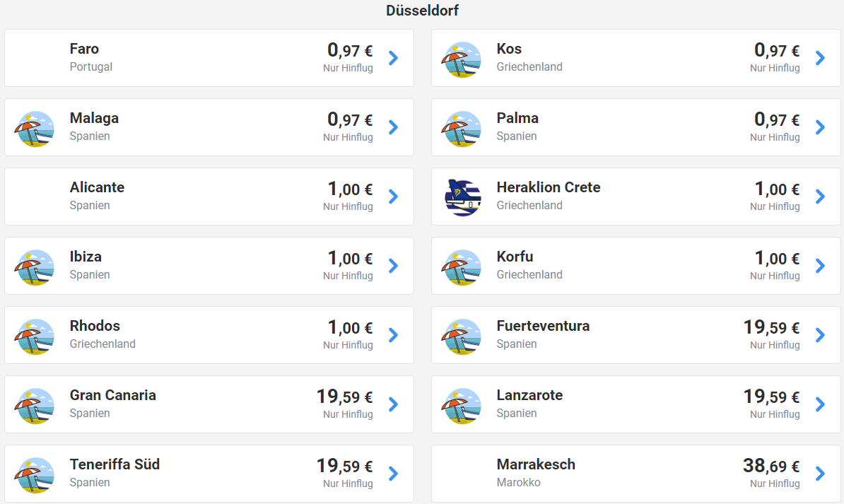The width and height of the screenshot is (844, 504).
Task: Click the beach icon beside Palma
Action: pos(461,128)
